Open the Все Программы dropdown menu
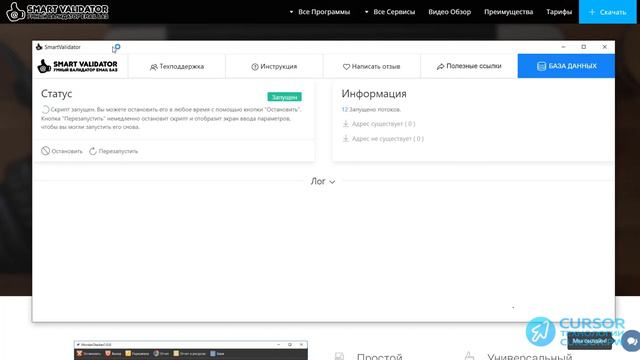Image resolution: width=640 pixels, height=360 pixels. [320, 12]
